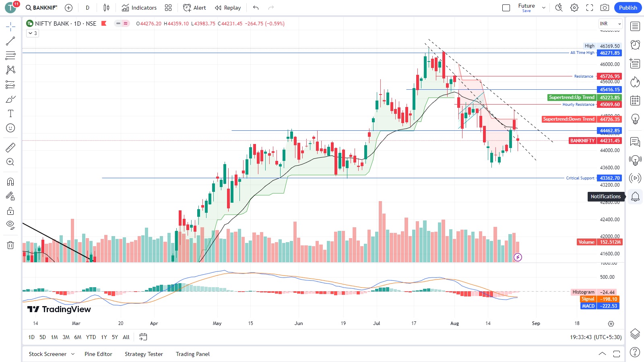
Task: Choose the patterns drawing tool
Action: click(10, 70)
